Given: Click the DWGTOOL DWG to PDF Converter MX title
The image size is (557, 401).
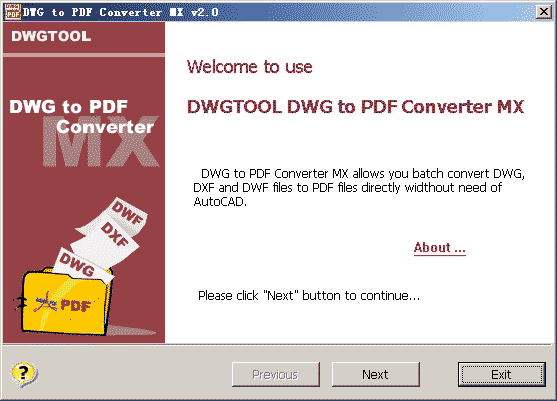Looking at the screenshot, I should point(356,107).
